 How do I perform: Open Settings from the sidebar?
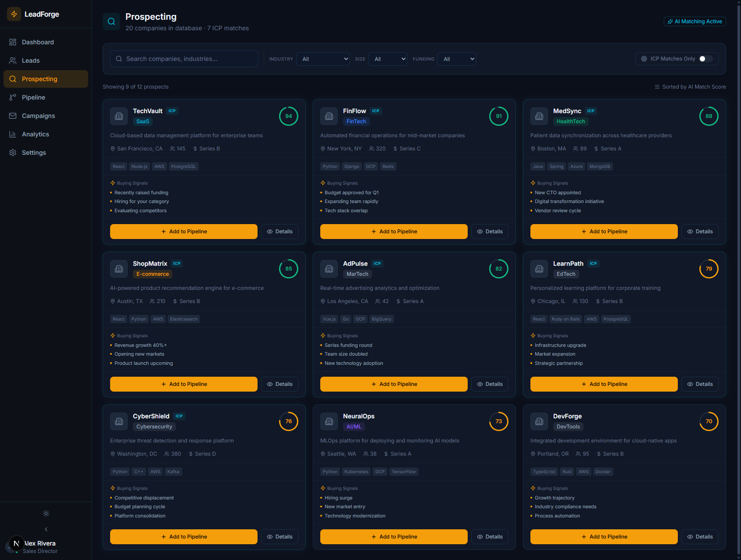click(x=34, y=152)
